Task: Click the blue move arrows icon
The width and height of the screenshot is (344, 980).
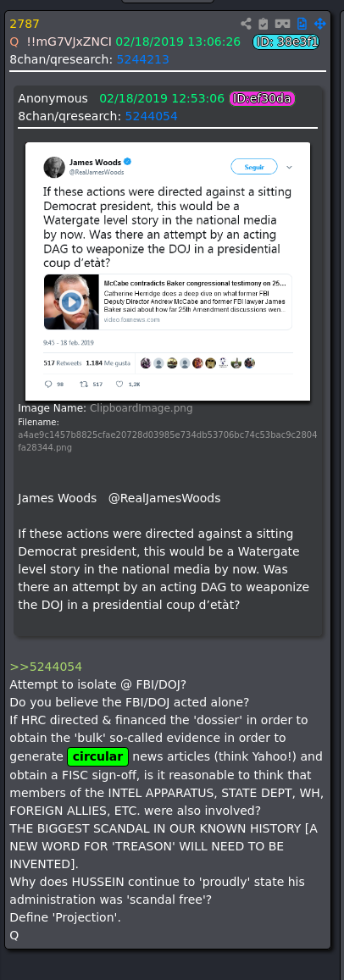Action: [x=319, y=24]
